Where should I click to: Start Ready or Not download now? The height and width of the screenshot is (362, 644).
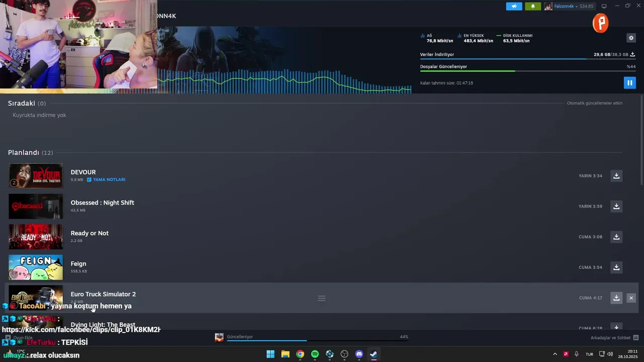[x=616, y=237]
